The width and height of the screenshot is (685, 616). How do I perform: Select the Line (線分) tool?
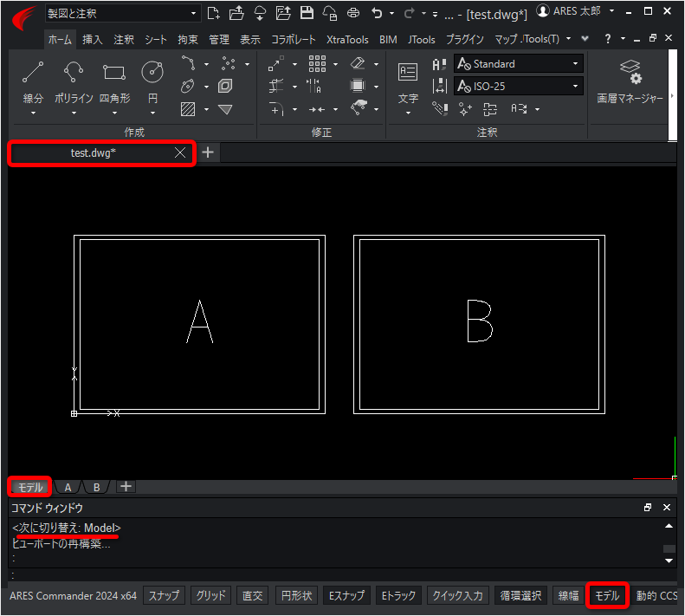(33, 72)
